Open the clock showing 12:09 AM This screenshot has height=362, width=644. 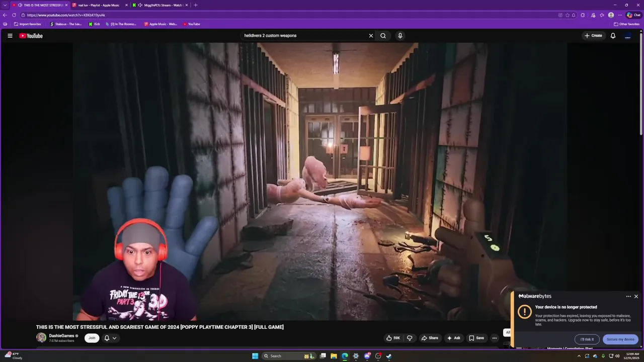(x=632, y=356)
